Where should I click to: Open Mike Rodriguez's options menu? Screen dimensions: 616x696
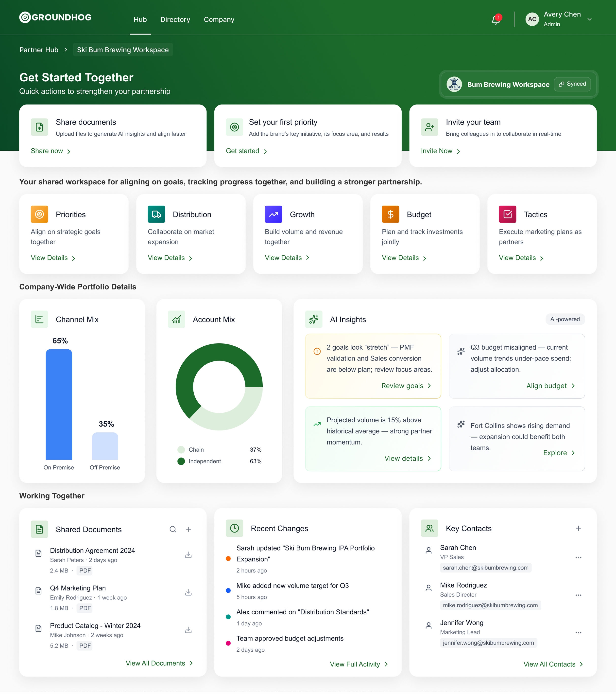tap(578, 595)
